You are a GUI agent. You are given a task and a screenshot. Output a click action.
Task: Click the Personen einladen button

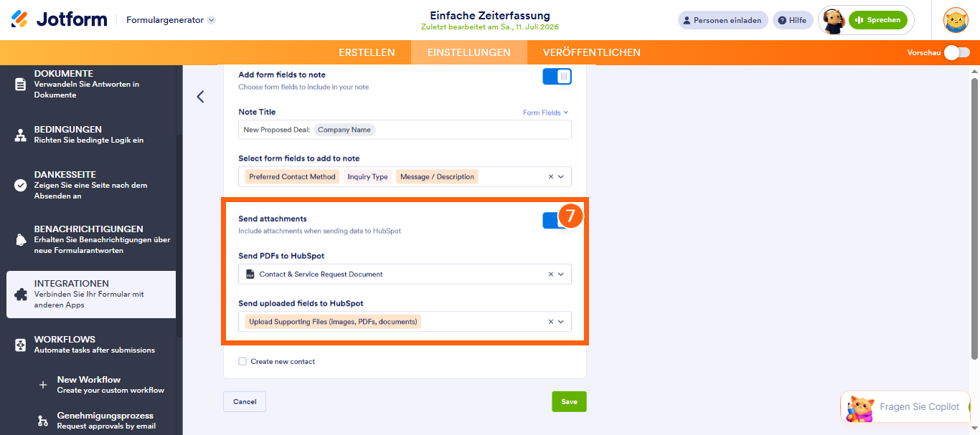click(723, 20)
